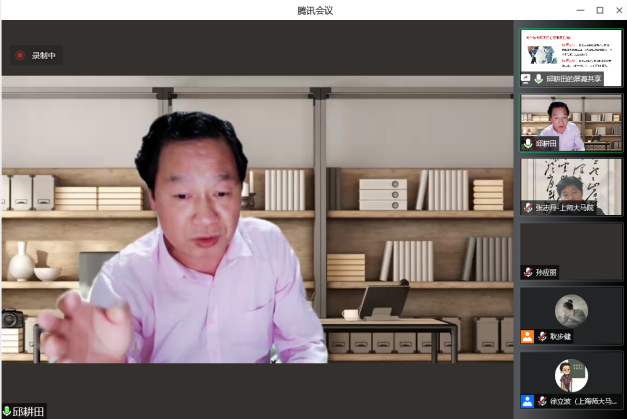
Task: Click green microphone icon at main video bottom-left
Action: coord(7,411)
